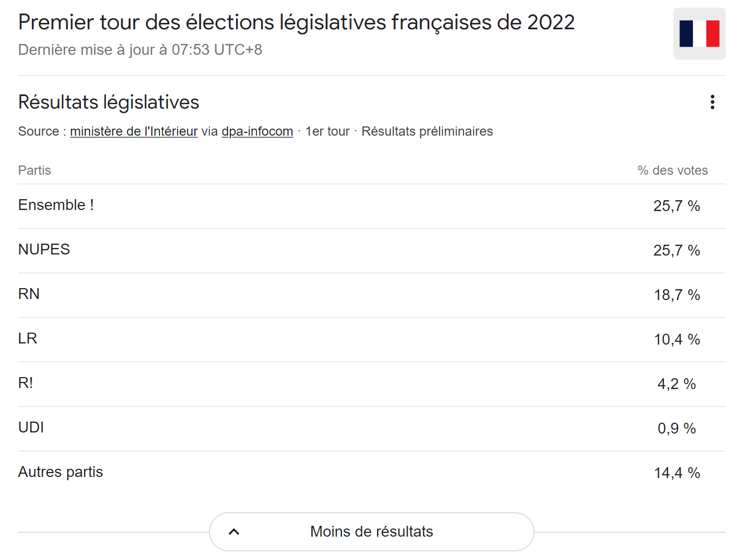
Task: Select the Ensemble ! party row
Action: pyautogui.click(x=372, y=206)
